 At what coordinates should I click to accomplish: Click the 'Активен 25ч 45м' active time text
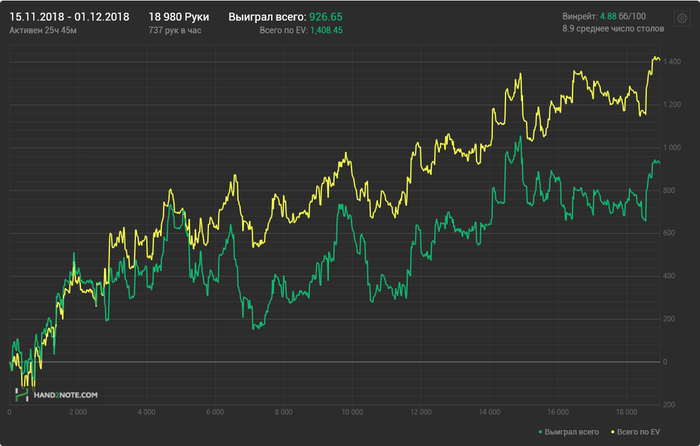pos(43,30)
